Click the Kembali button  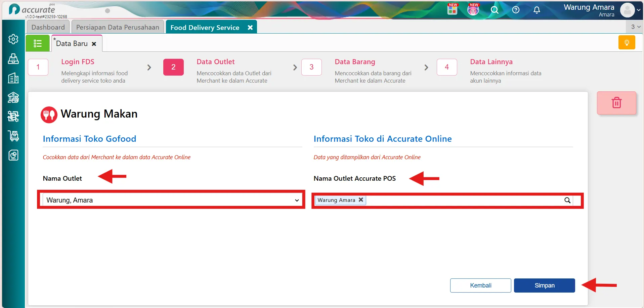click(x=480, y=285)
